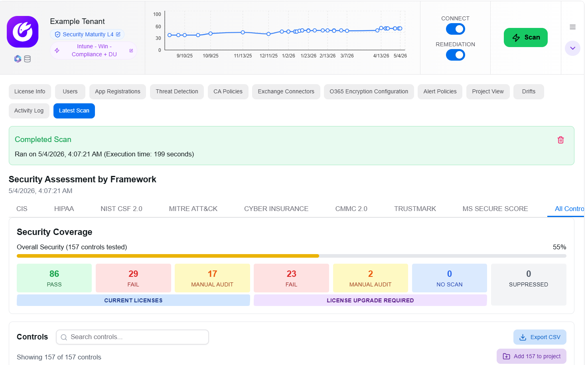Select the MS Secure Score tab
Screen dimensions: 588x365
(495, 209)
